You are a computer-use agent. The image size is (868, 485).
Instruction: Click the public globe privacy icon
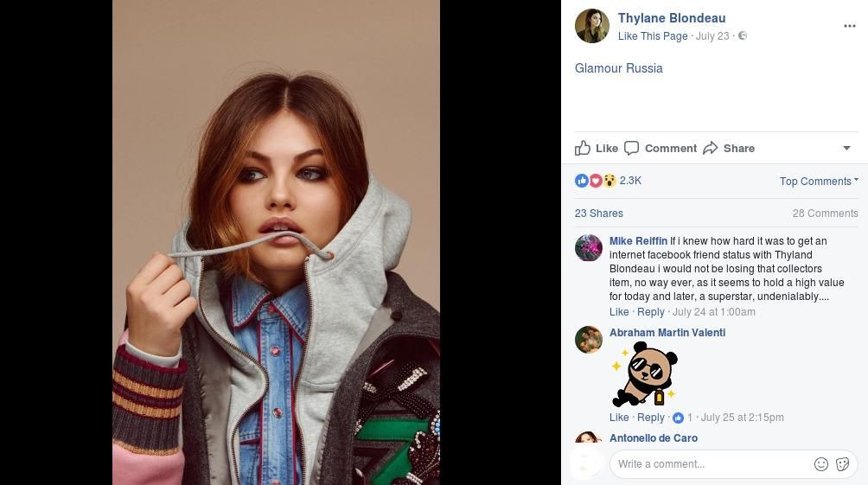point(743,36)
